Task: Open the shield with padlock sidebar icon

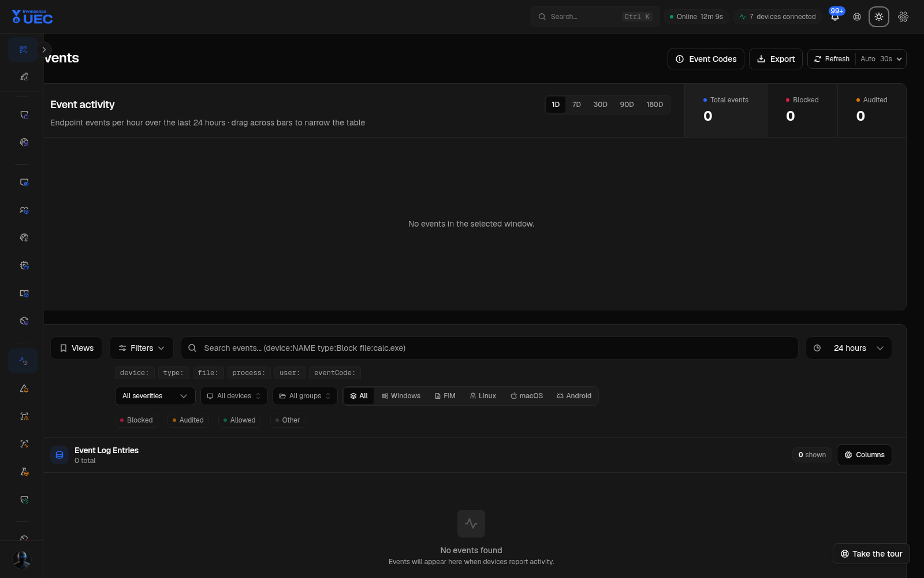Action: click(24, 115)
